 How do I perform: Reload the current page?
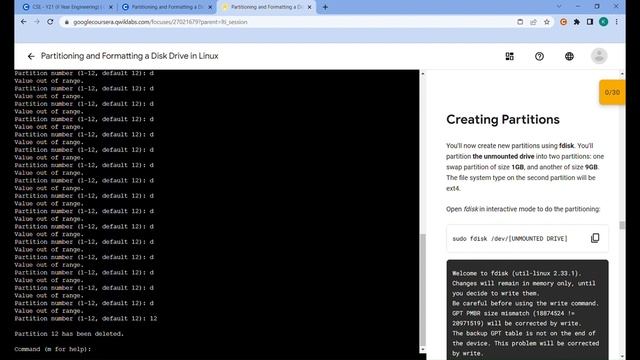[x=50, y=22]
